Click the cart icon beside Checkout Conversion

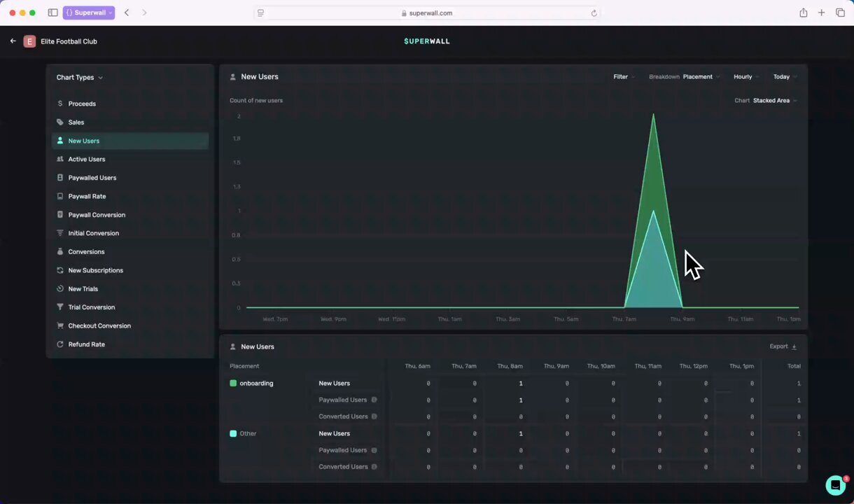click(60, 326)
